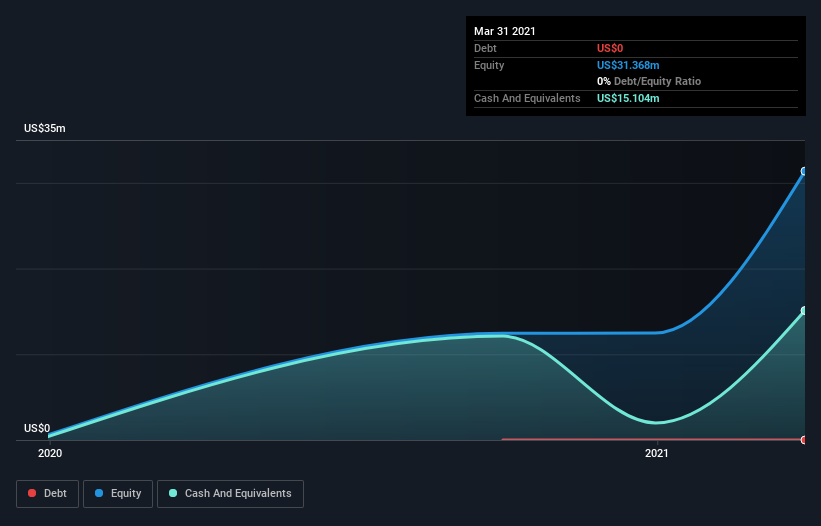Viewport: 821px width, 526px height.
Task: Toggle the Equity series legend button
Action: click(118, 494)
